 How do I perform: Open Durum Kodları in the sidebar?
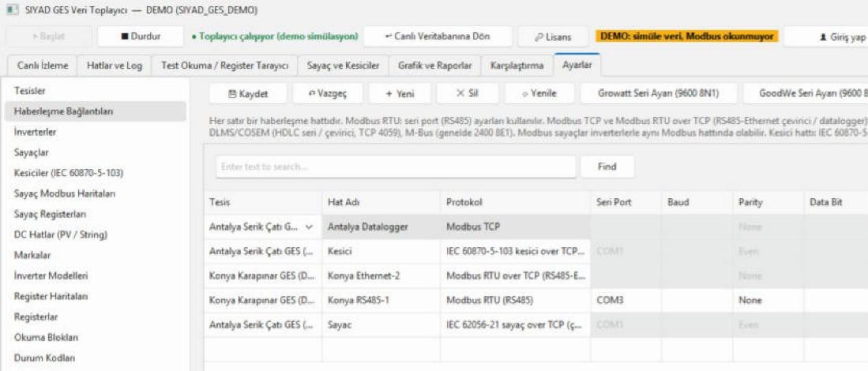(94, 358)
